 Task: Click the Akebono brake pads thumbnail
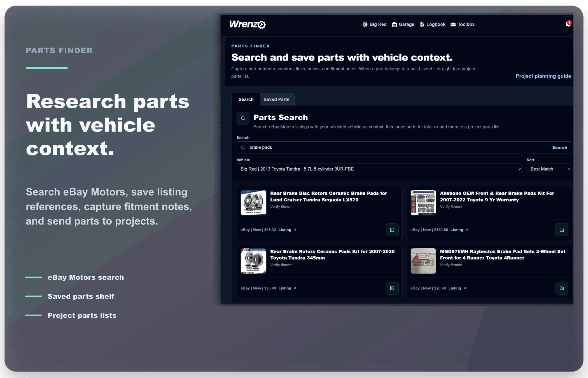tap(423, 203)
